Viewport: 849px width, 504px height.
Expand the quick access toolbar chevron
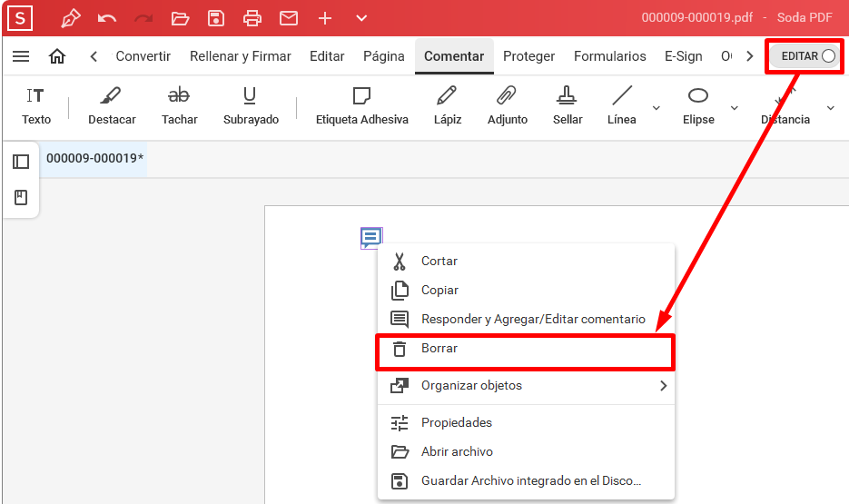pos(361,18)
